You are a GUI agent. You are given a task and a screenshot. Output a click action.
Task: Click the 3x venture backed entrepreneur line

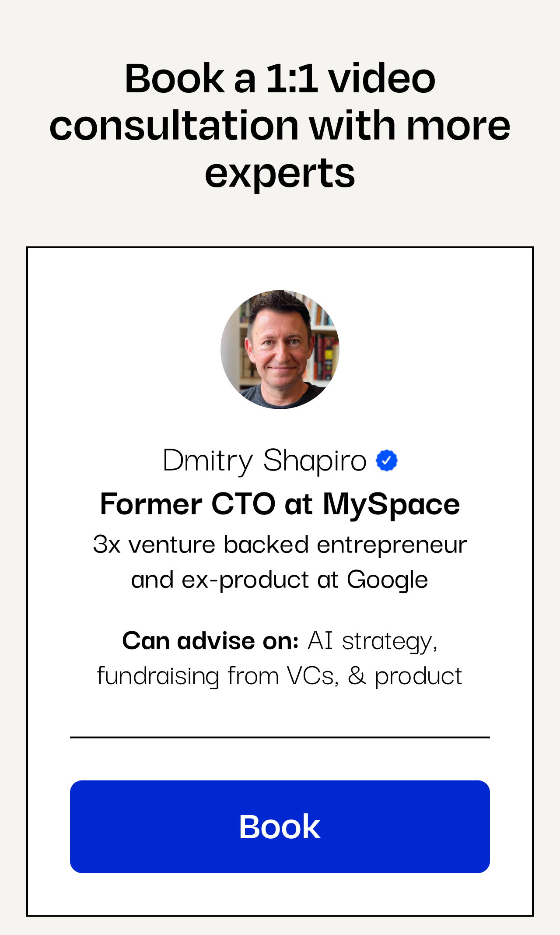[x=280, y=545]
